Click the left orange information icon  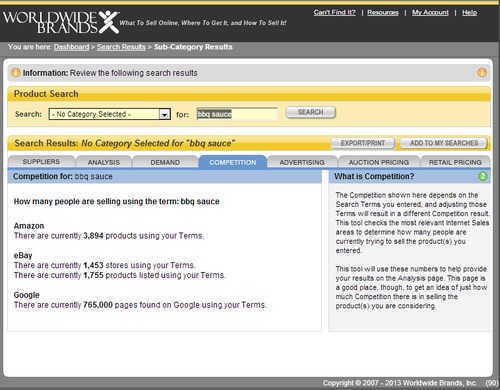tap(16, 72)
